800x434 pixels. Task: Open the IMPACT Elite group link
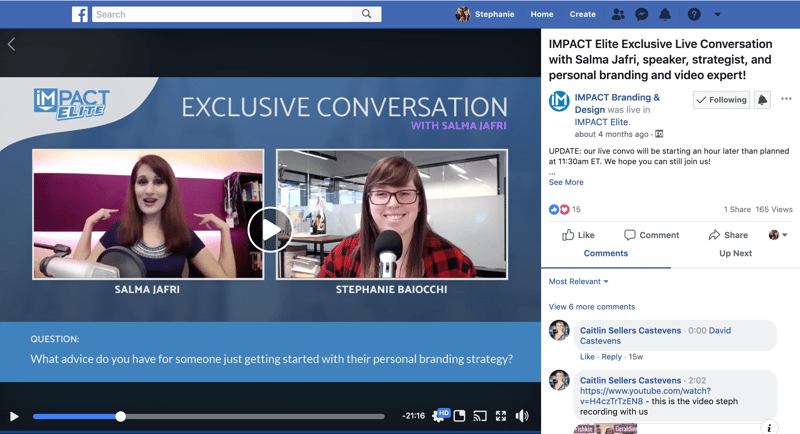[x=602, y=122]
